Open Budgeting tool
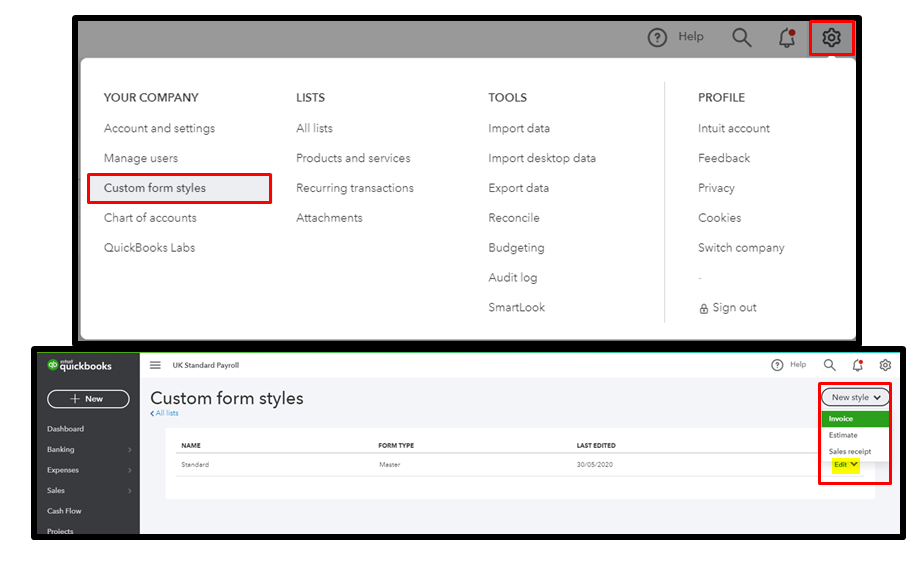This screenshot has width=916, height=574. click(516, 248)
